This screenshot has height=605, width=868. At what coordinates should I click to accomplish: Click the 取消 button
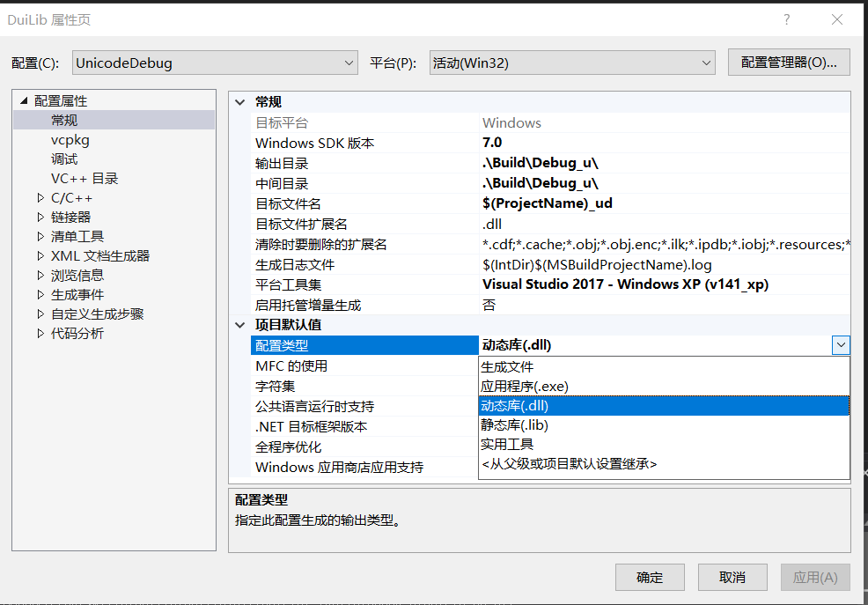click(x=732, y=577)
